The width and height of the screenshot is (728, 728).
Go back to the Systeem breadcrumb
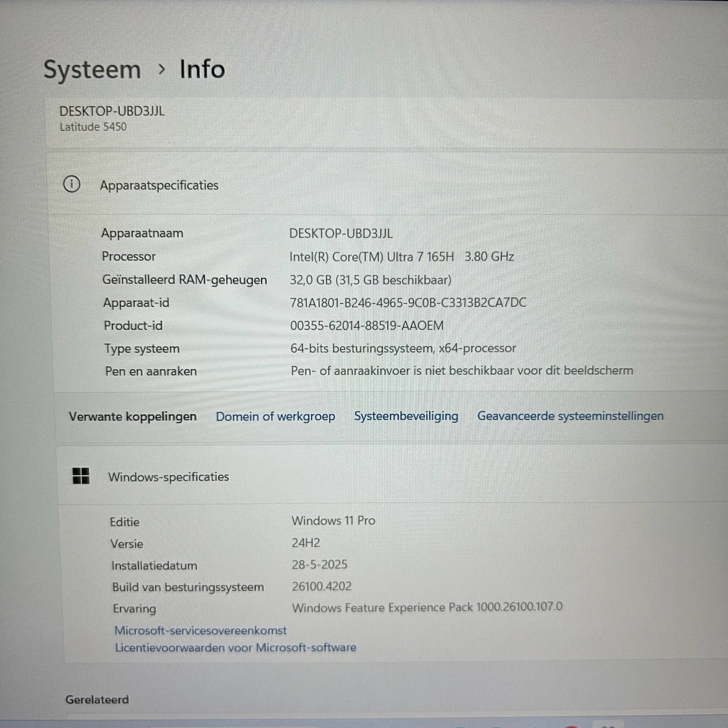point(92,70)
